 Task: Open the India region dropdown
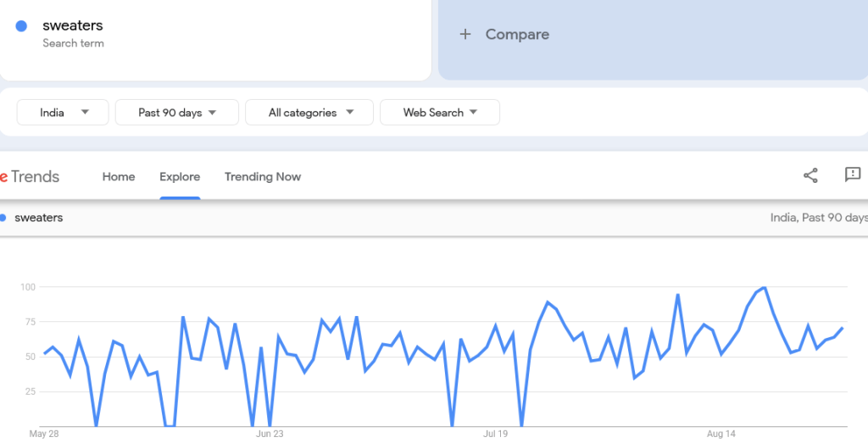(x=63, y=113)
